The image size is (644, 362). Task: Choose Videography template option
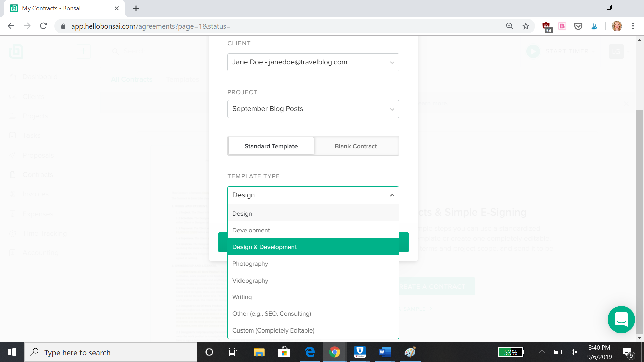pyautogui.click(x=313, y=280)
